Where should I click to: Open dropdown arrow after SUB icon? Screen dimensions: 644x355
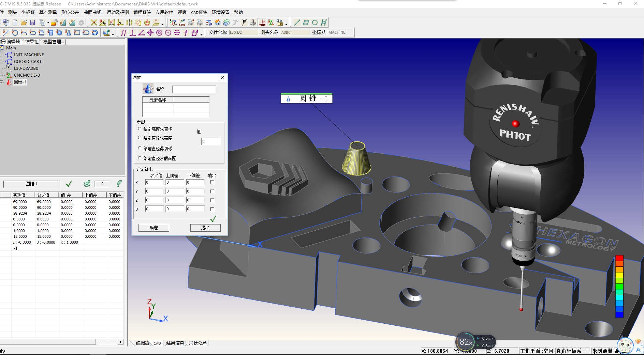tap(286, 24)
